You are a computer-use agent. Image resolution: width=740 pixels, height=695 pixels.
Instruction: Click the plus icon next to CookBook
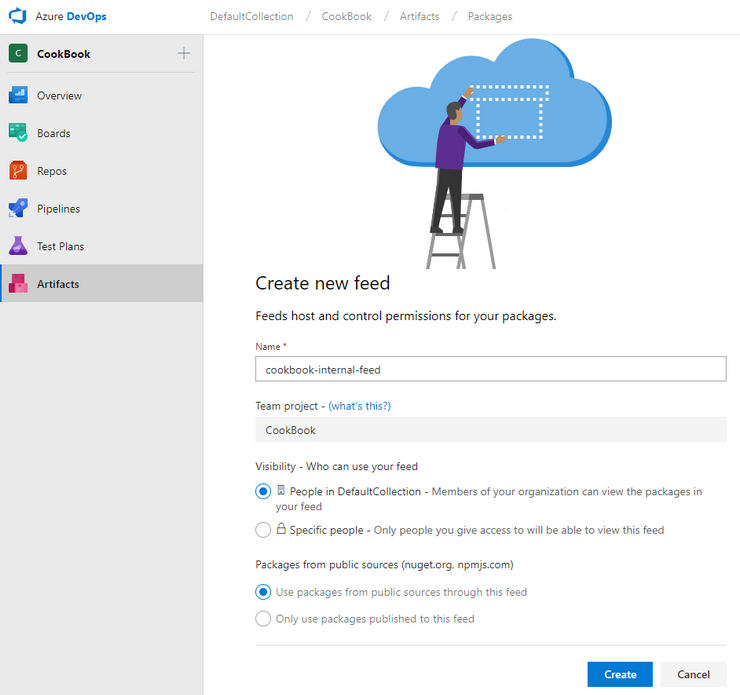click(x=184, y=53)
